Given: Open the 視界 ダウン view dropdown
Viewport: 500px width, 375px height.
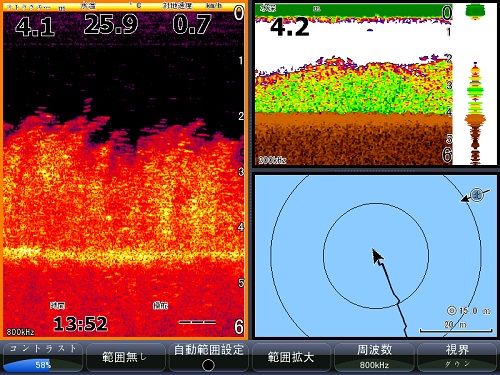Looking at the screenshot, I should (457, 357).
